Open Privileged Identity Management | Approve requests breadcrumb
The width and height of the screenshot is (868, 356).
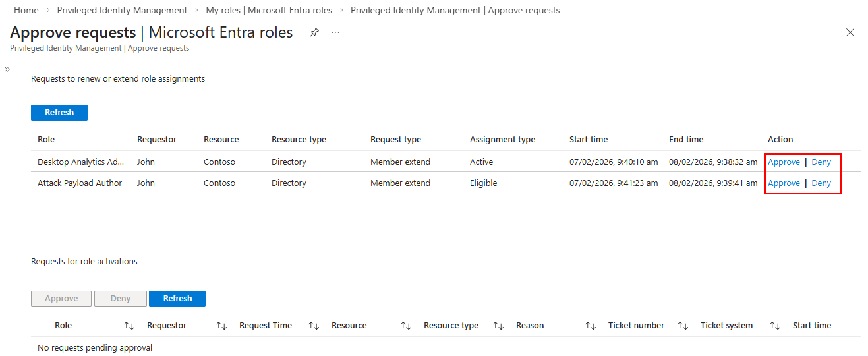tap(455, 10)
